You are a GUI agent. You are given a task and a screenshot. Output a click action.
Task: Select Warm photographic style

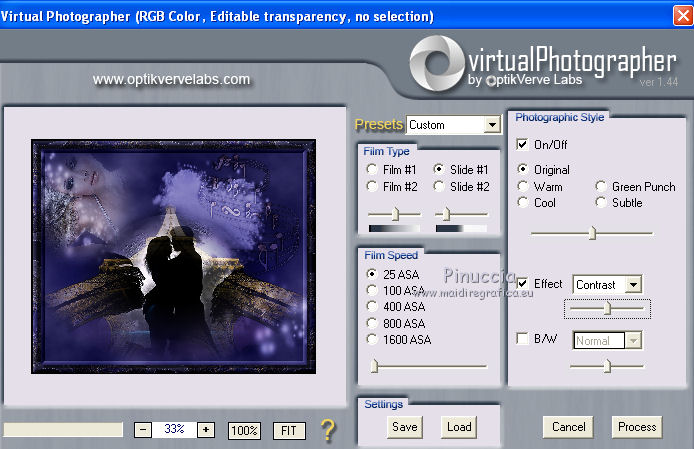[x=523, y=186]
